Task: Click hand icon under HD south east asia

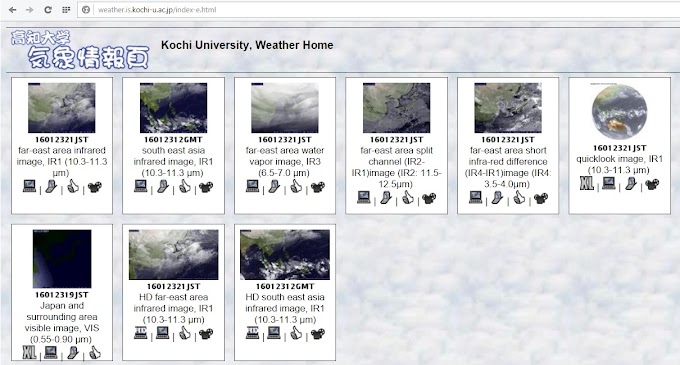Action: pos(296,333)
